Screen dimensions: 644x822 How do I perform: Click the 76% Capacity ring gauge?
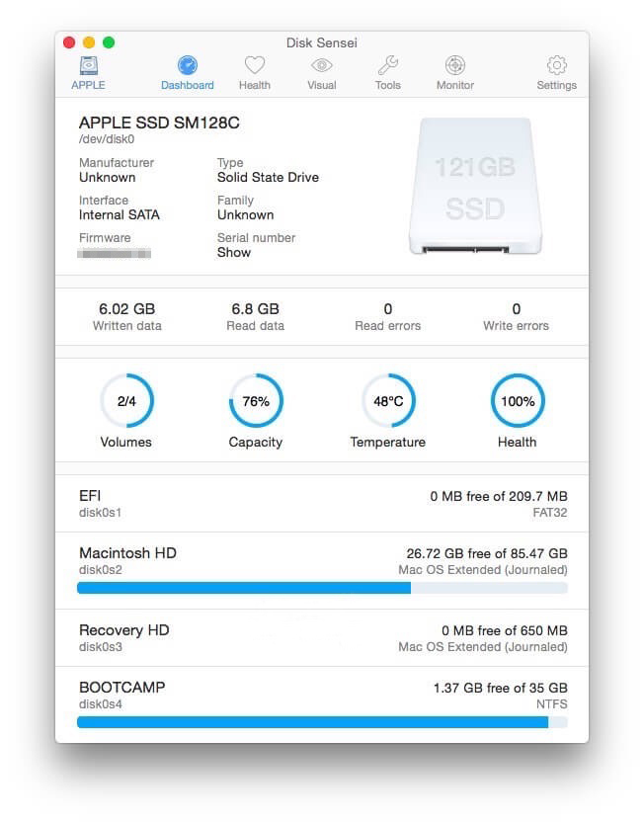(x=256, y=401)
